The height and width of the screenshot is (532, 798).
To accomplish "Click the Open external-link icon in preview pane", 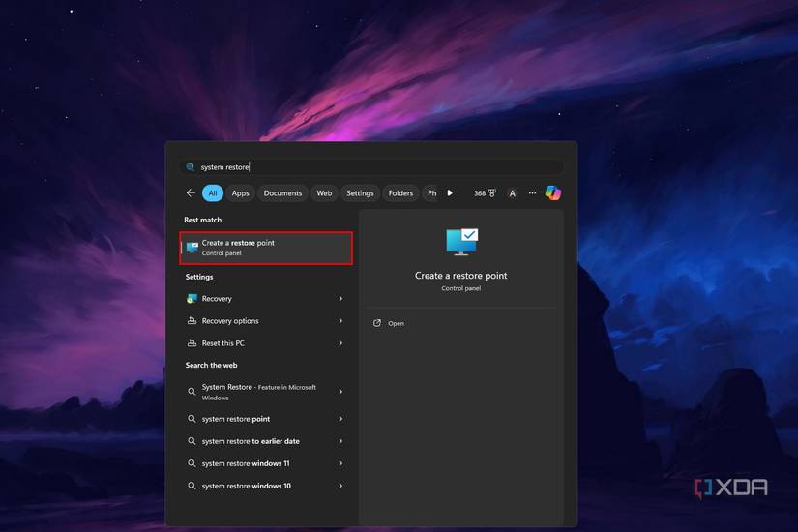I will [x=377, y=323].
